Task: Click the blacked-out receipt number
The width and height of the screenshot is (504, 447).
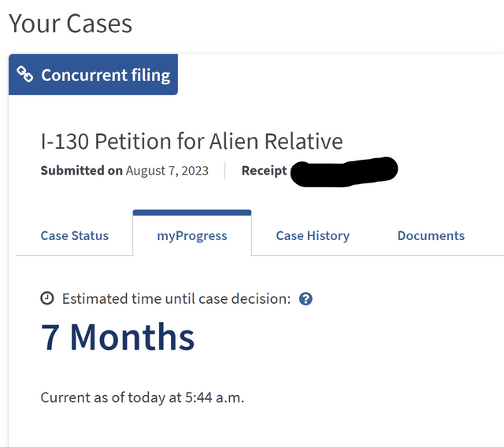Action: [x=344, y=172]
